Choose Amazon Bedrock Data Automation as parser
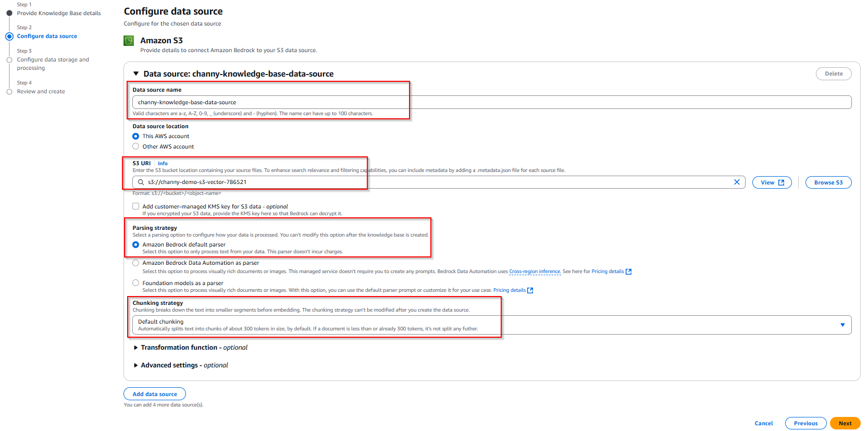868x431 pixels. pos(135,263)
